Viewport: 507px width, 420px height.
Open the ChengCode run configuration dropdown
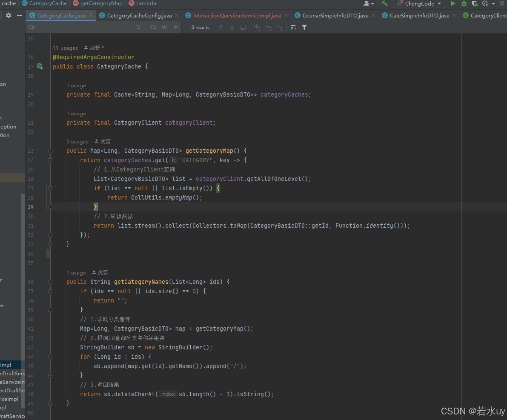click(419, 3)
